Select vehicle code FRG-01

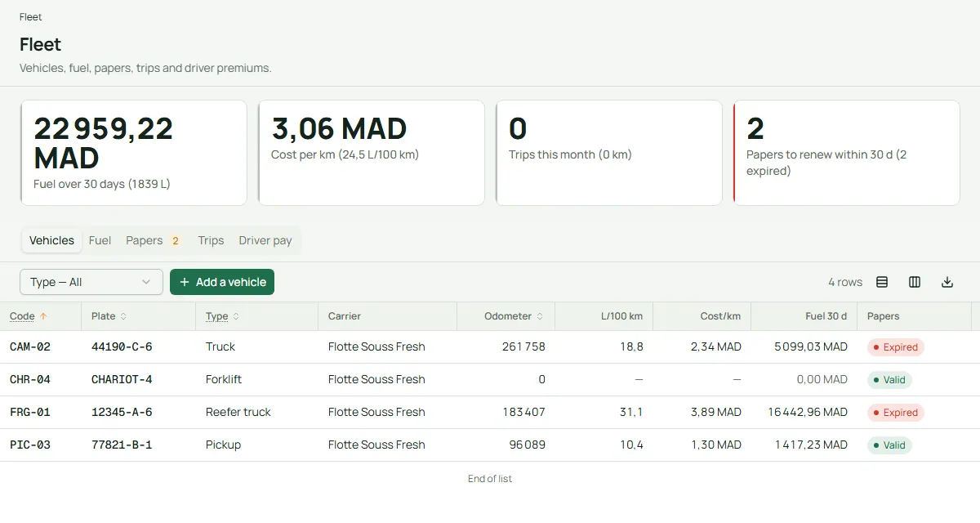click(30, 412)
